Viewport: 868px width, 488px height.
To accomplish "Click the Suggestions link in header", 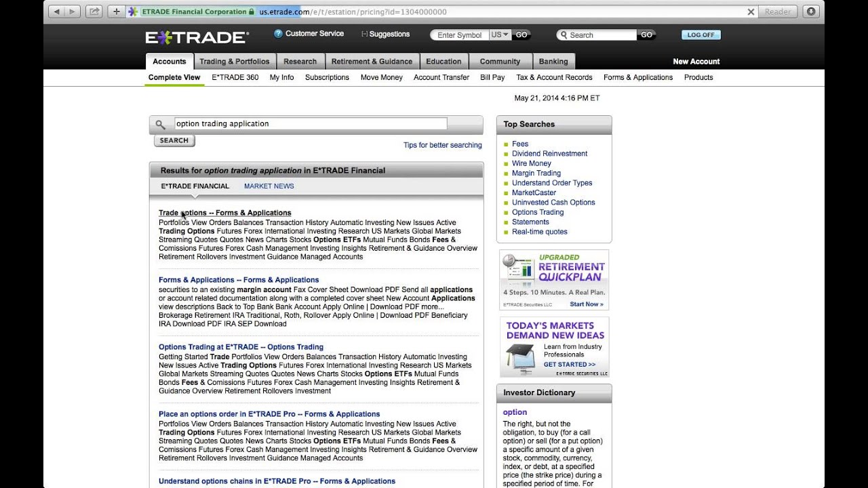I will [389, 34].
